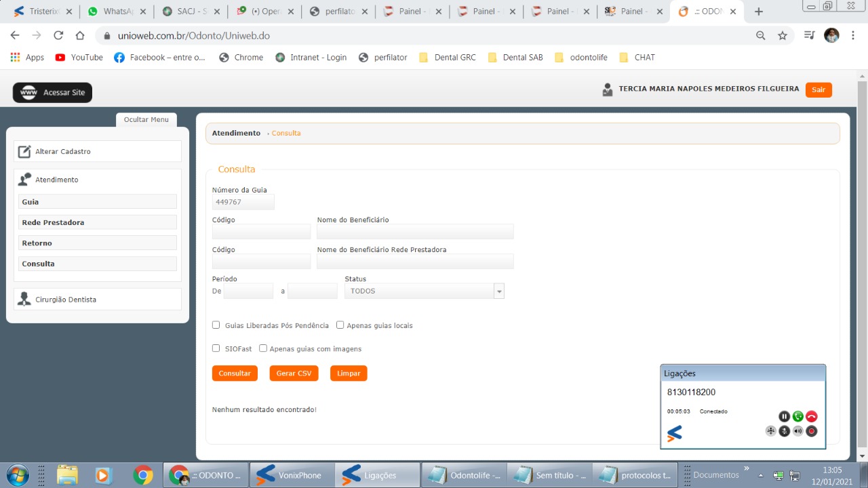Toggle the SIOFast checkbox

216,348
